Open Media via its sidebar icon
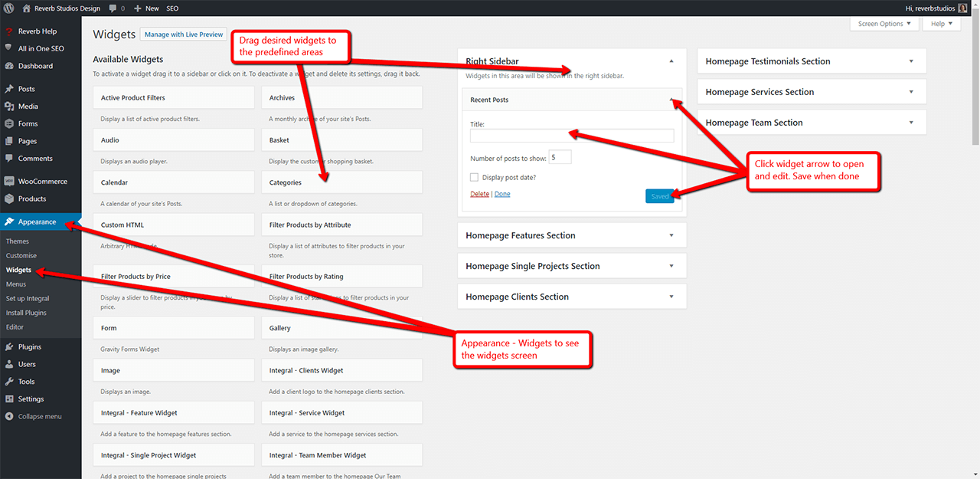Screen dimensions: 980x479 click(x=9, y=107)
